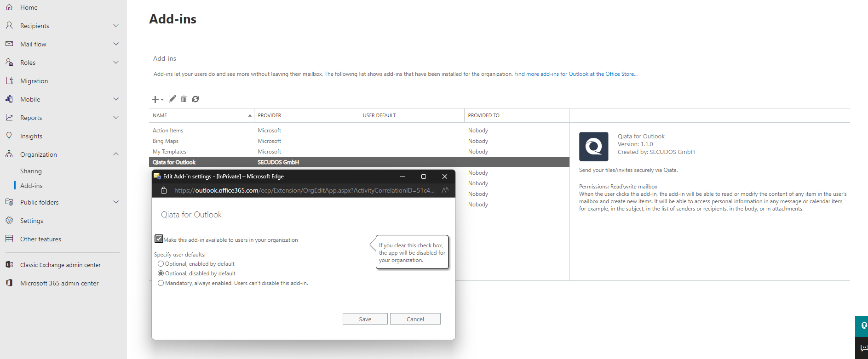Image resolution: width=868 pixels, height=359 pixels.
Task: Click the Insights lightbulb icon
Action: 9,136
